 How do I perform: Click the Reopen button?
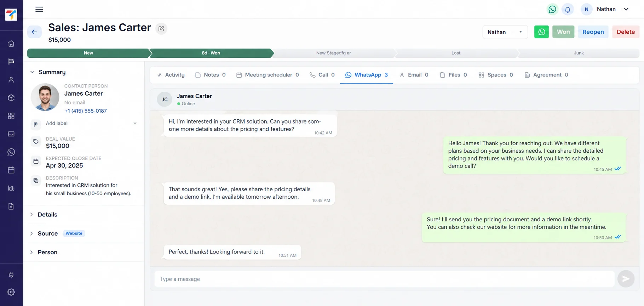pos(593,32)
